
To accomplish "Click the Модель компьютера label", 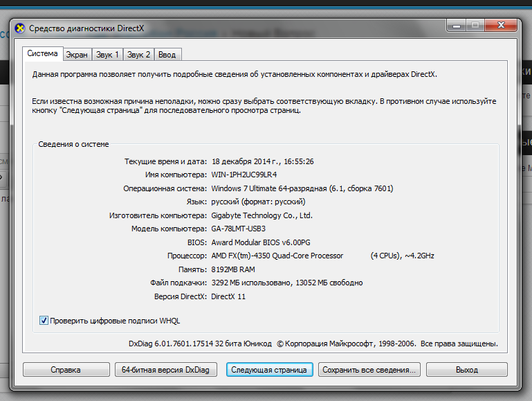I will pyautogui.click(x=169, y=229).
